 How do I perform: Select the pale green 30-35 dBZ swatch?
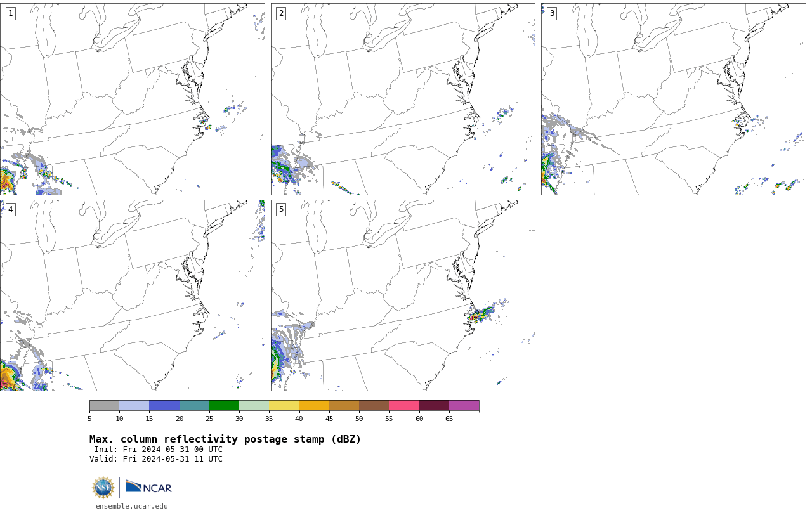click(254, 406)
